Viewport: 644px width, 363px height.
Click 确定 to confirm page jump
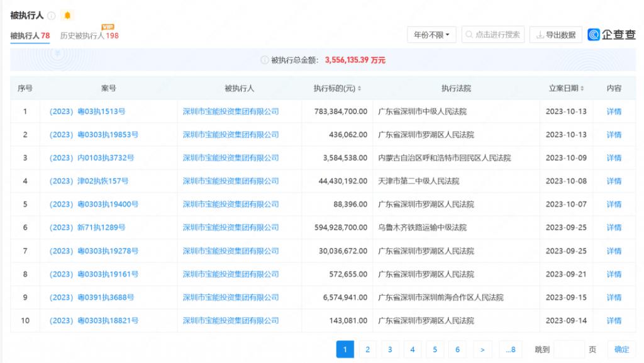coord(621,349)
